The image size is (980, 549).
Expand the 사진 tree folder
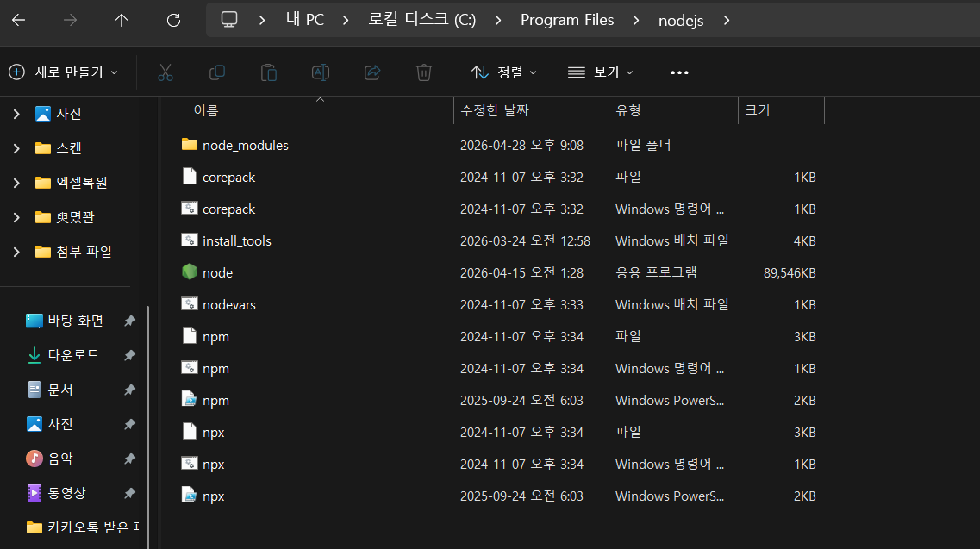point(17,114)
